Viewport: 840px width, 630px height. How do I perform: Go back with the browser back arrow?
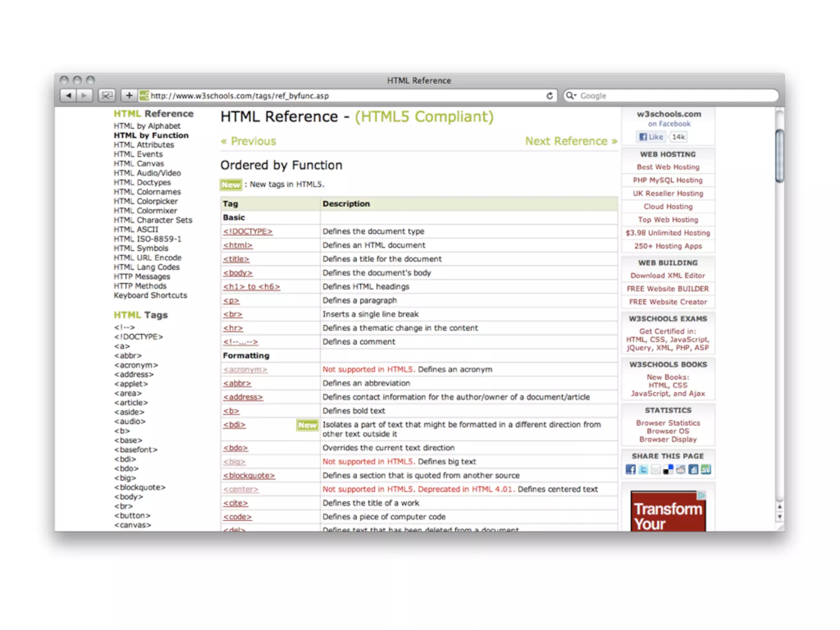click(x=68, y=96)
